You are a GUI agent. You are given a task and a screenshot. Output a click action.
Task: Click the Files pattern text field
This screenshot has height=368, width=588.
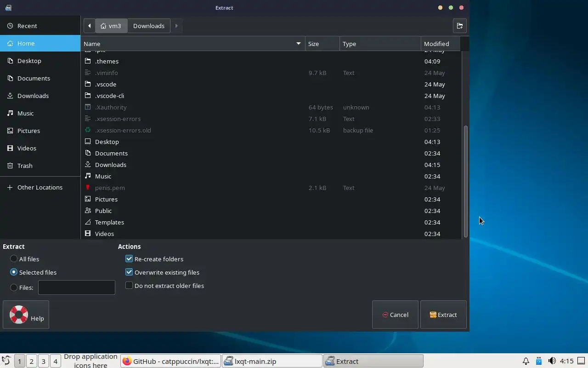tap(76, 287)
